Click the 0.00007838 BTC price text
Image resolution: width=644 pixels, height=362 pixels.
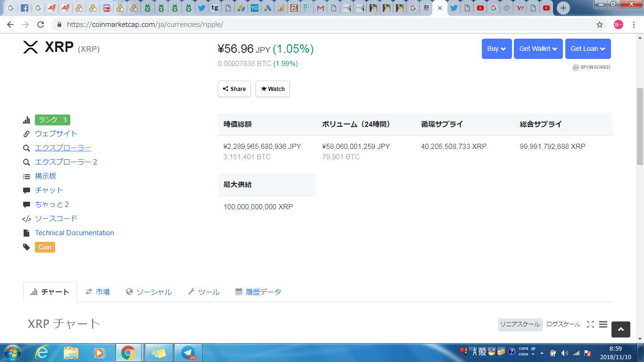pyautogui.click(x=244, y=64)
